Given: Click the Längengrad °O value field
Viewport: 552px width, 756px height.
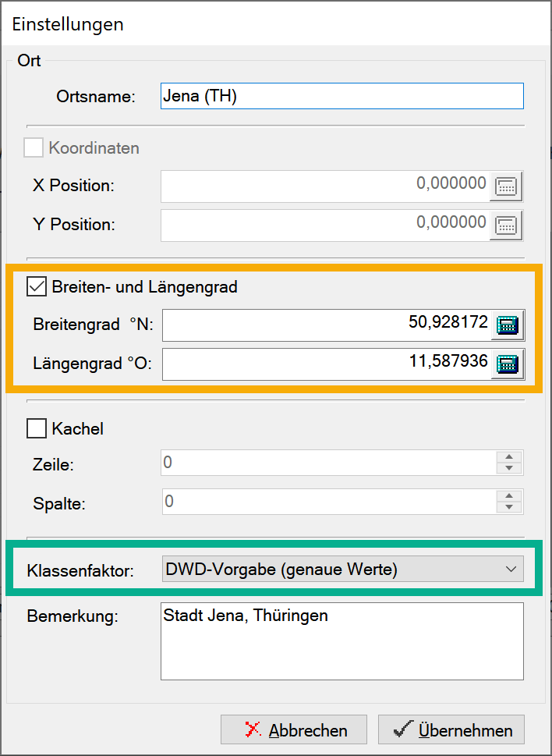Looking at the screenshot, I should tap(326, 364).
